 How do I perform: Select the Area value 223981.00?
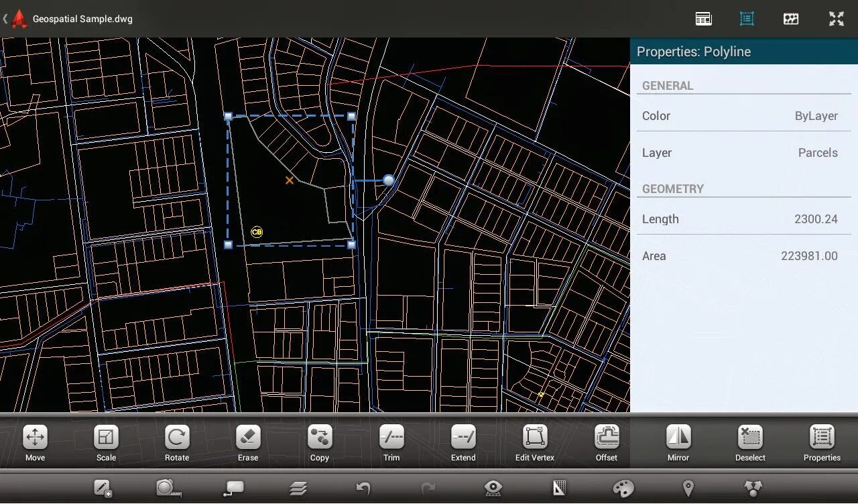pos(809,256)
